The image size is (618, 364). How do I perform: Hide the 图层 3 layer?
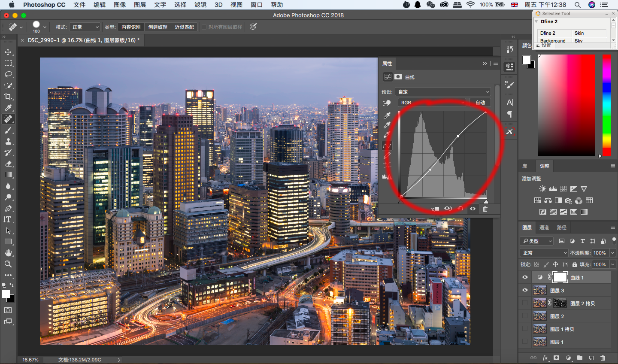[525, 291]
